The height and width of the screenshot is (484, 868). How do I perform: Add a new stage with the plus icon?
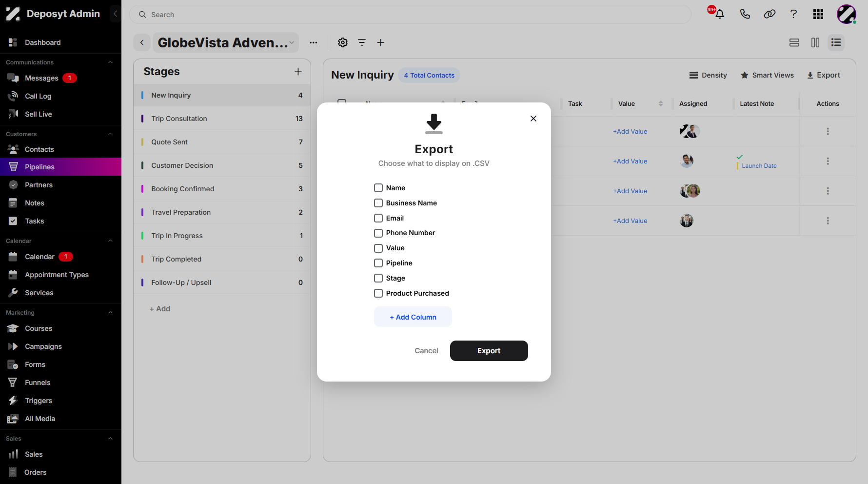[298, 72]
